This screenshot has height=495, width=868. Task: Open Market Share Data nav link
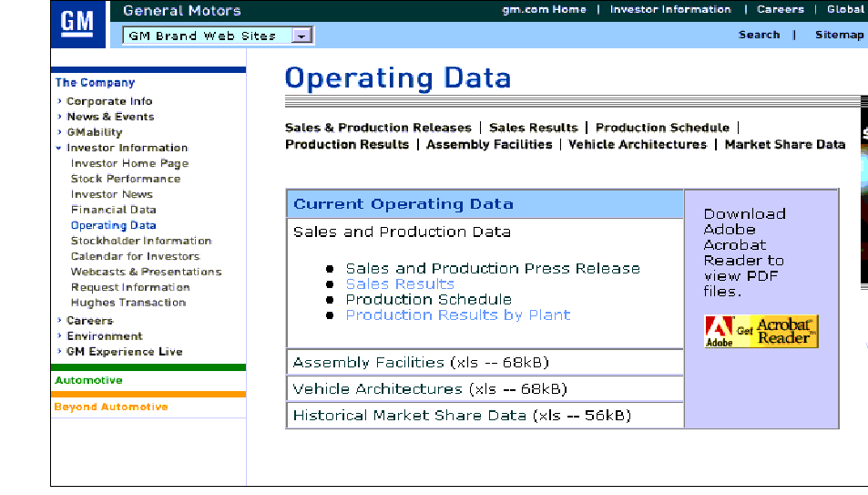coord(785,145)
